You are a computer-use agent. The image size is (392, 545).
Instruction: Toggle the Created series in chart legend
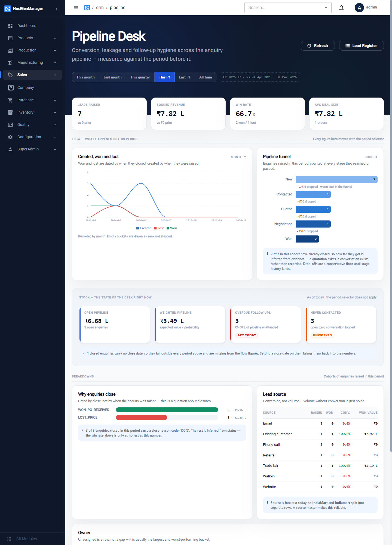click(144, 228)
